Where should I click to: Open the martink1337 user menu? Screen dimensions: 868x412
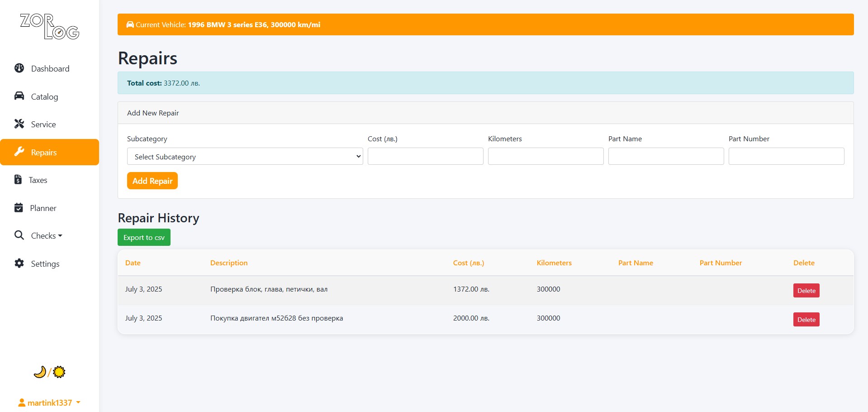(49, 402)
